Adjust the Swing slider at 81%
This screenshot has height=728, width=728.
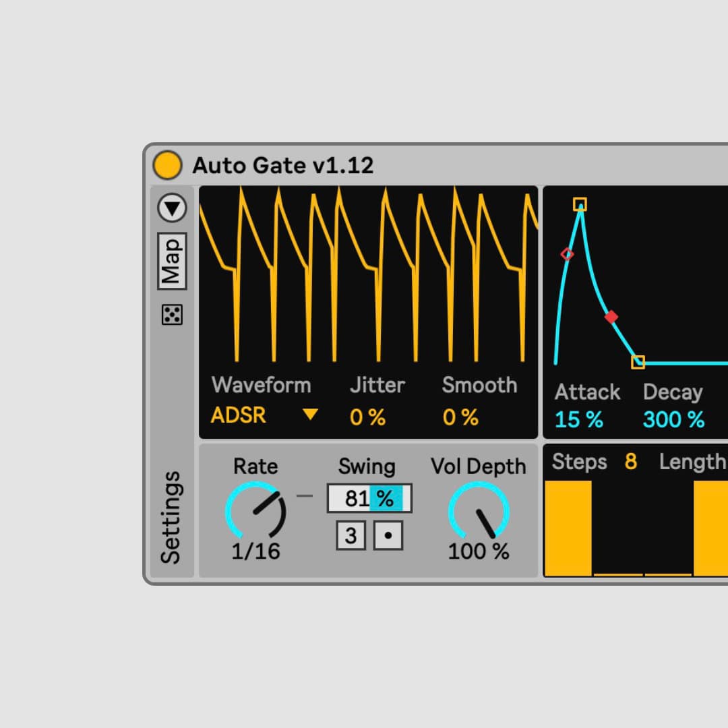369,497
